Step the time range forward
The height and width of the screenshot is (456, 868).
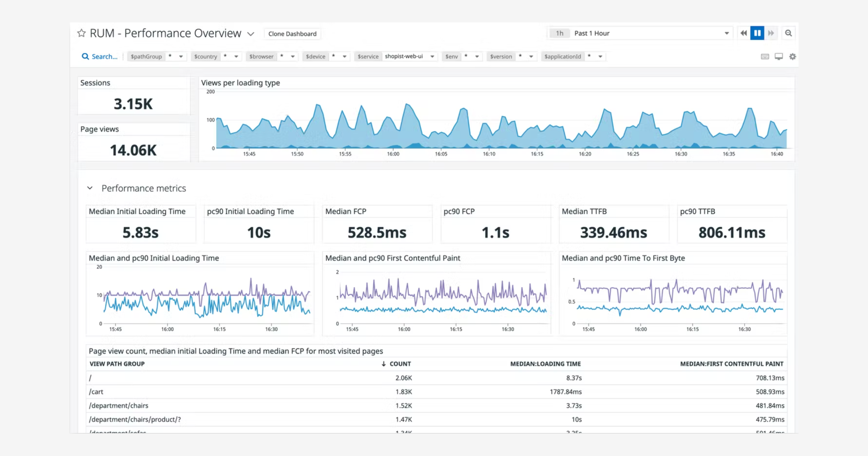click(771, 33)
